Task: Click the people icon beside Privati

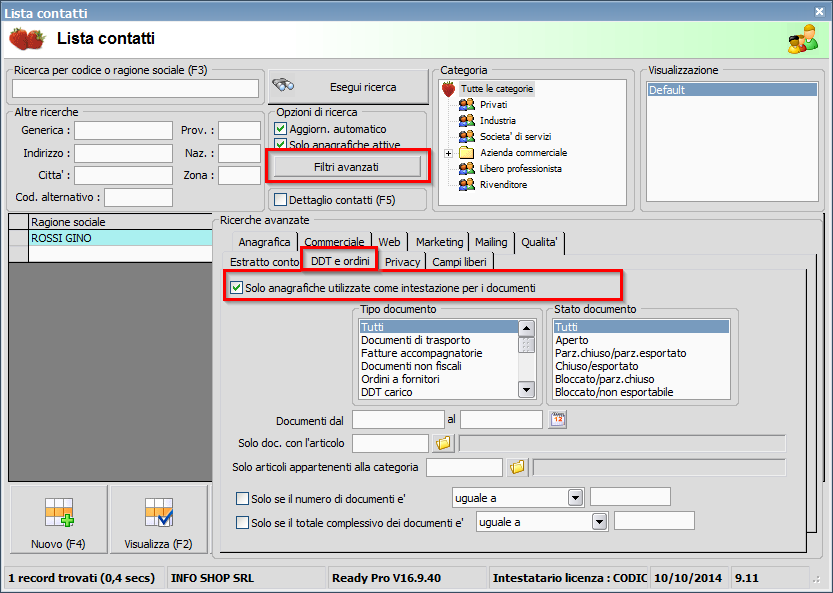Action: pos(466,104)
